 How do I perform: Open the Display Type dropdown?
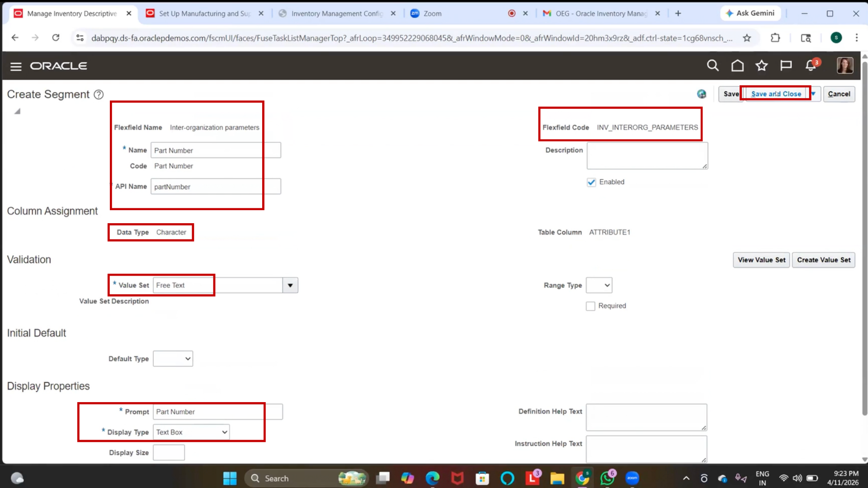pos(191,432)
